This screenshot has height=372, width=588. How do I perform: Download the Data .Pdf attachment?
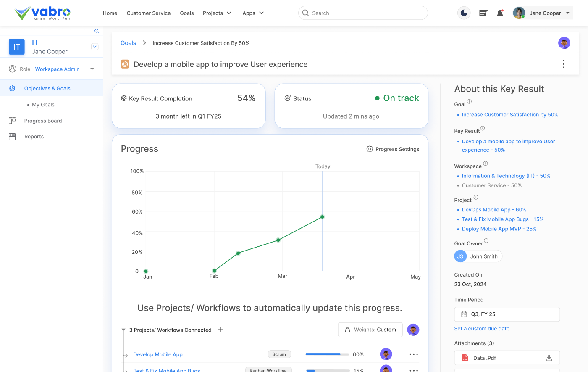coord(549,358)
